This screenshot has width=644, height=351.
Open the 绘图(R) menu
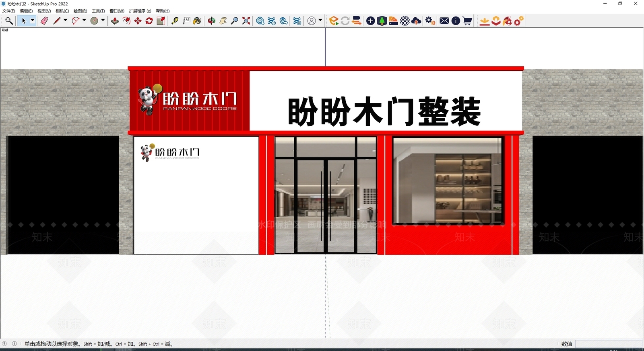[x=80, y=11]
